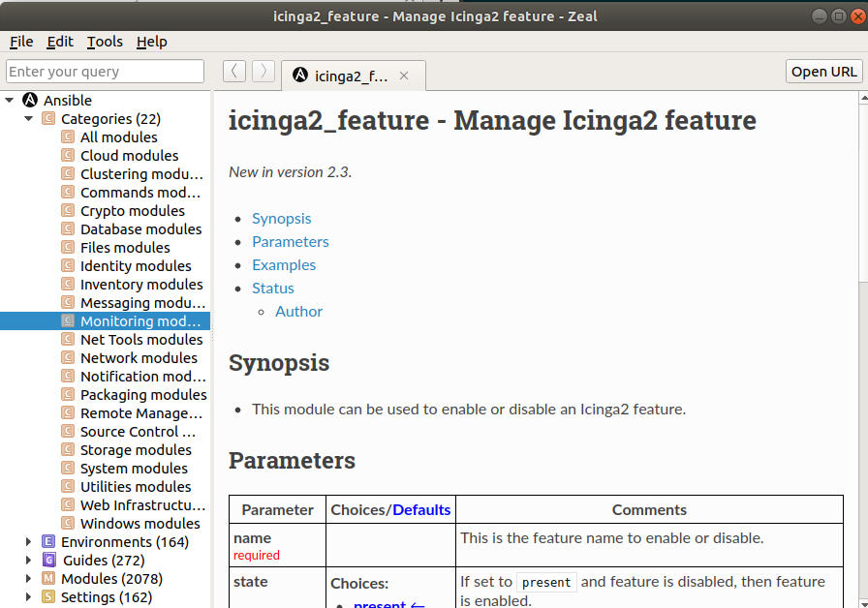The height and width of the screenshot is (608, 868).
Task: Click the page scrollbar up arrow
Action: [x=863, y=98]
